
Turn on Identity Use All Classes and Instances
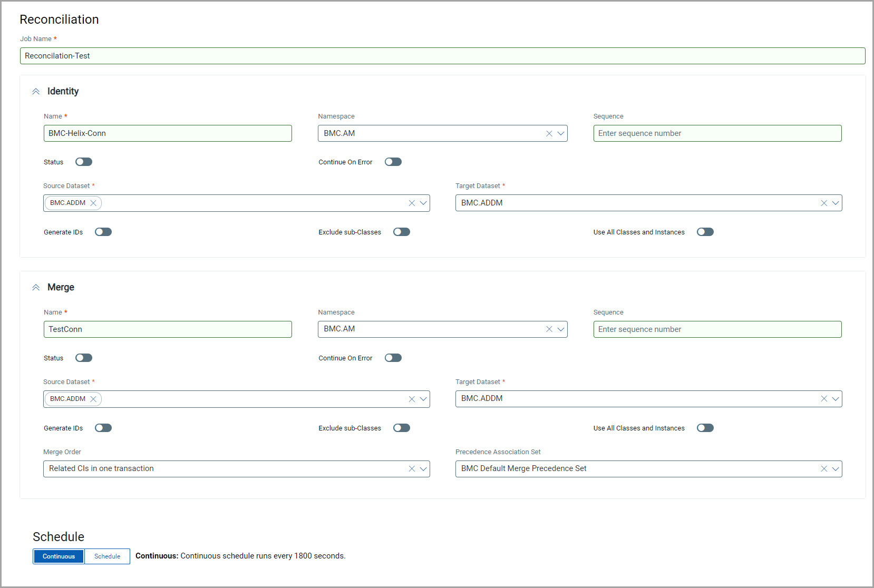705,232
